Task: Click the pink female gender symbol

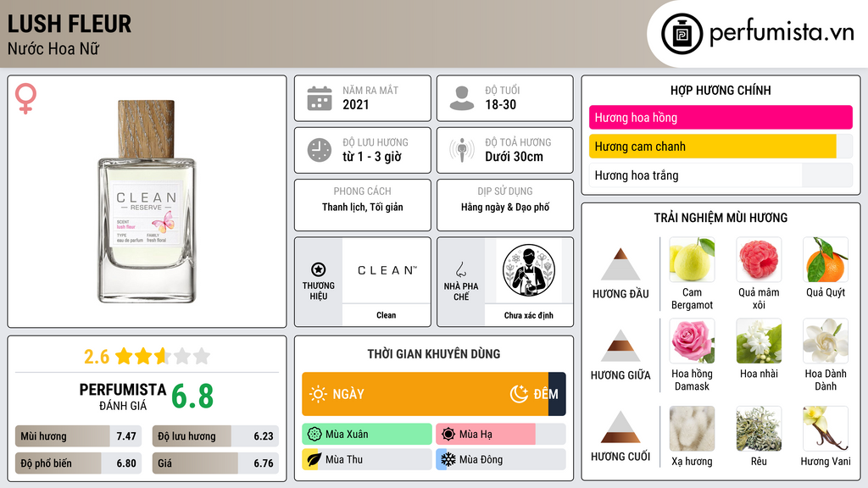Action: [25, 98]
